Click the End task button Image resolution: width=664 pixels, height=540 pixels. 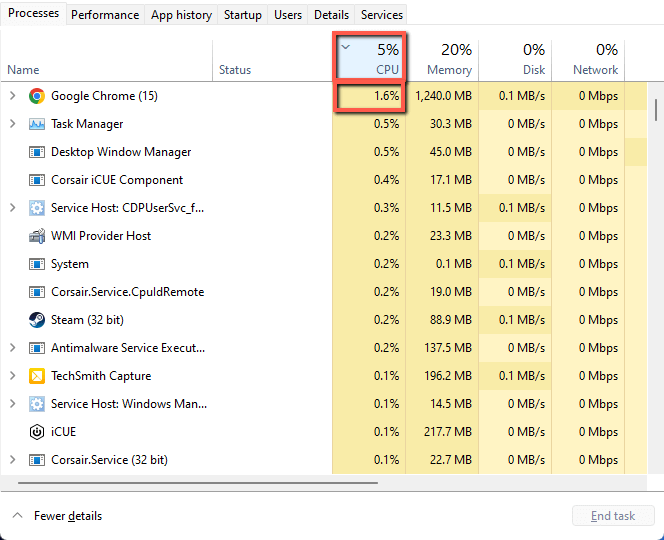tap(613, 515)
